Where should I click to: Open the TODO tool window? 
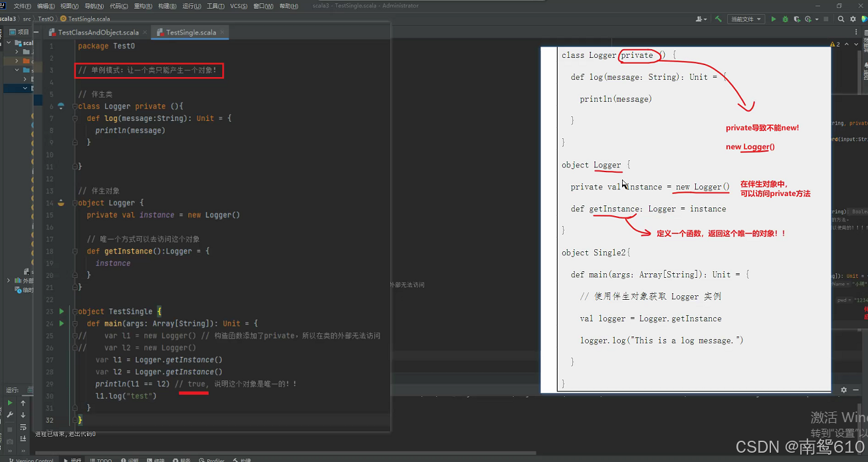pyautogui.click(x=101, y=459)
